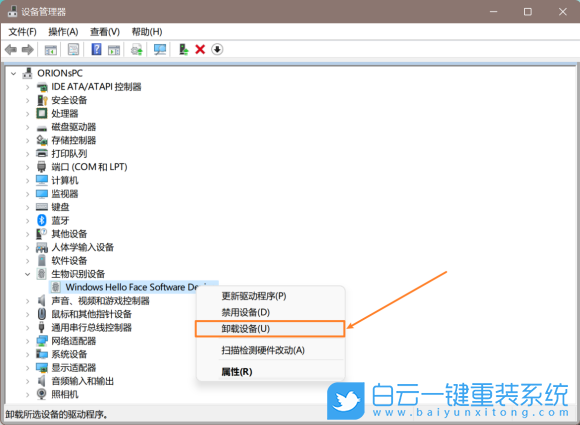
Task: Choose 卸载设备(U) in context menu
Action: click(x=270, y=328)
